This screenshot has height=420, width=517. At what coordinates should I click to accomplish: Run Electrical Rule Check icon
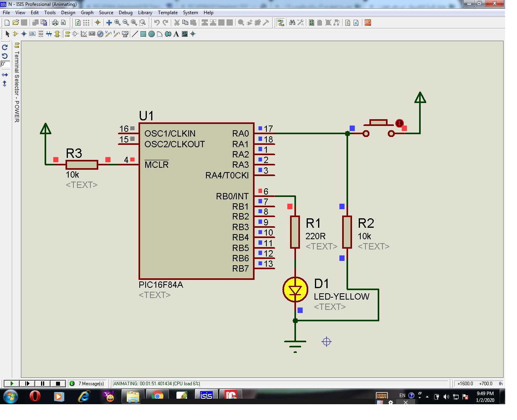[356, 22]
